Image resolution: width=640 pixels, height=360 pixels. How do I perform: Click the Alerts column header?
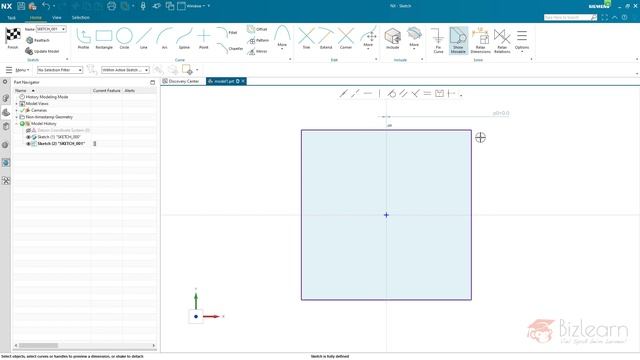click(x=130, y=90)
